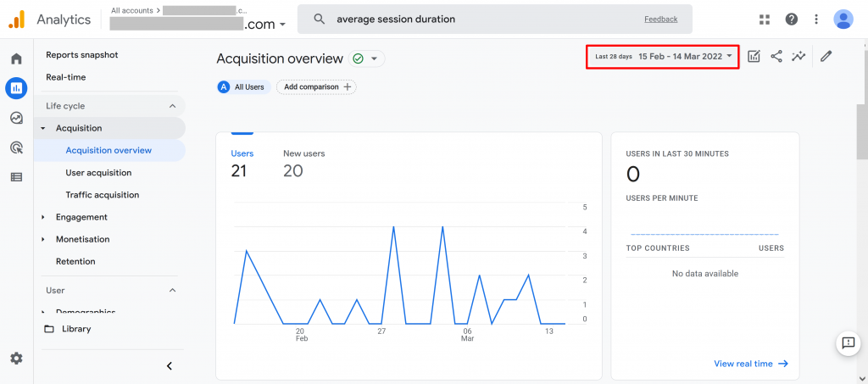The width and height of the screenshot is (868, 384).
Task: Open the Admin gear icon
Action: 17,359
